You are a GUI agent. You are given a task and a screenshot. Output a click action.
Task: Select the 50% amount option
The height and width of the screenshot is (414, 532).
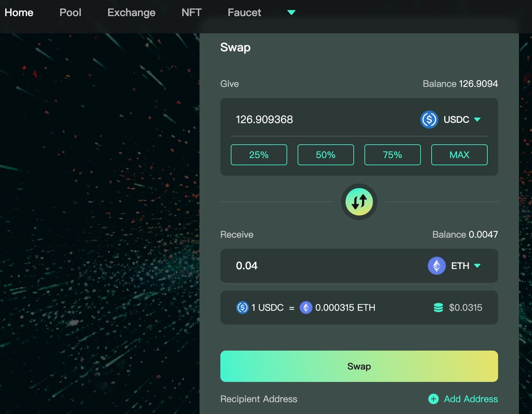[x=326, y=155]
